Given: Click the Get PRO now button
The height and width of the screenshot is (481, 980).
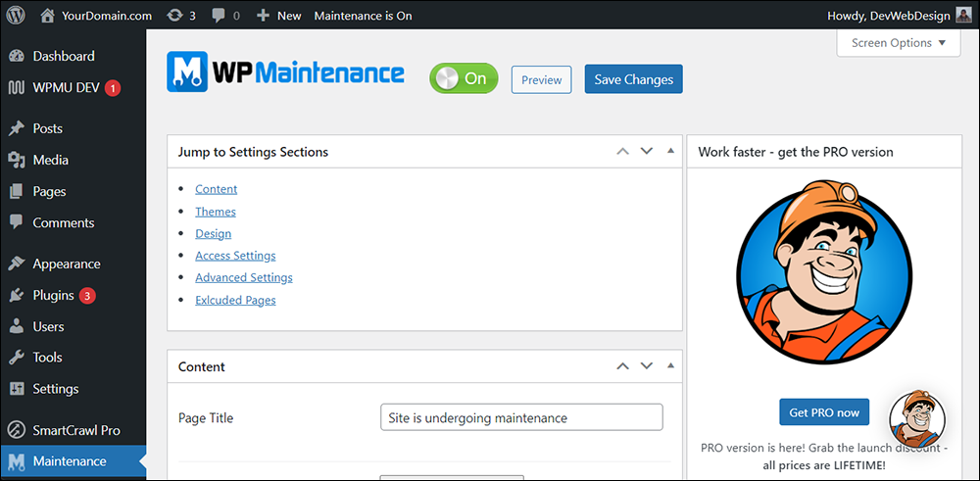Looking at the screenshot, I should pos(824,412).
